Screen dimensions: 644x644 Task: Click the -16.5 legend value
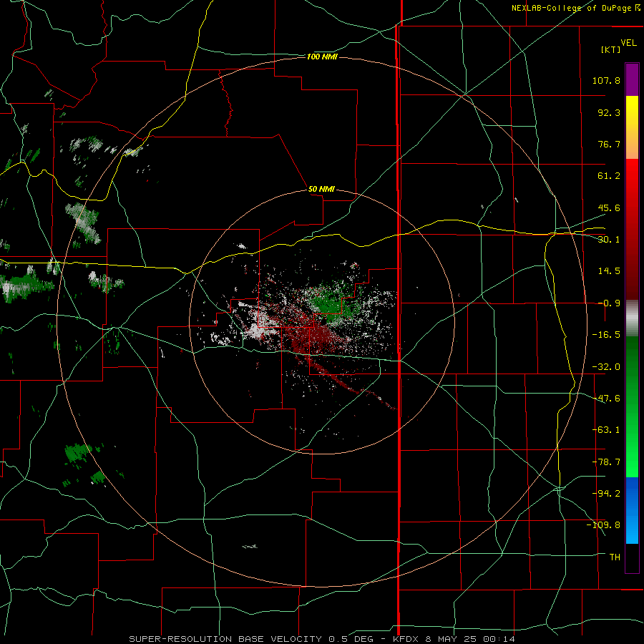(606, 335)
